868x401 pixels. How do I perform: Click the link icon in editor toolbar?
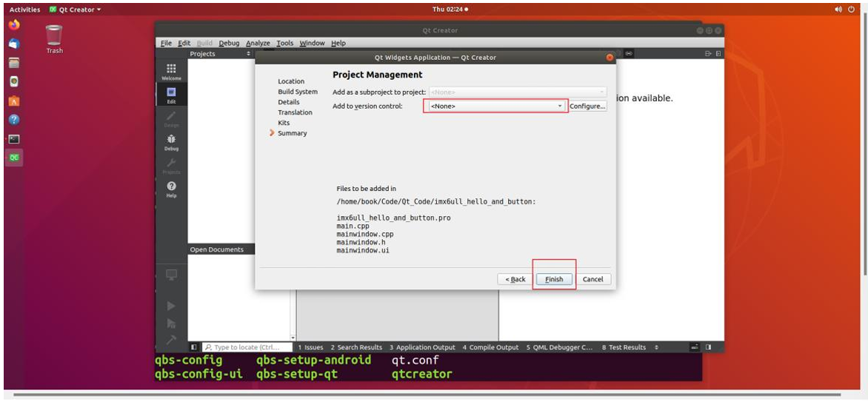pos(629,54)
